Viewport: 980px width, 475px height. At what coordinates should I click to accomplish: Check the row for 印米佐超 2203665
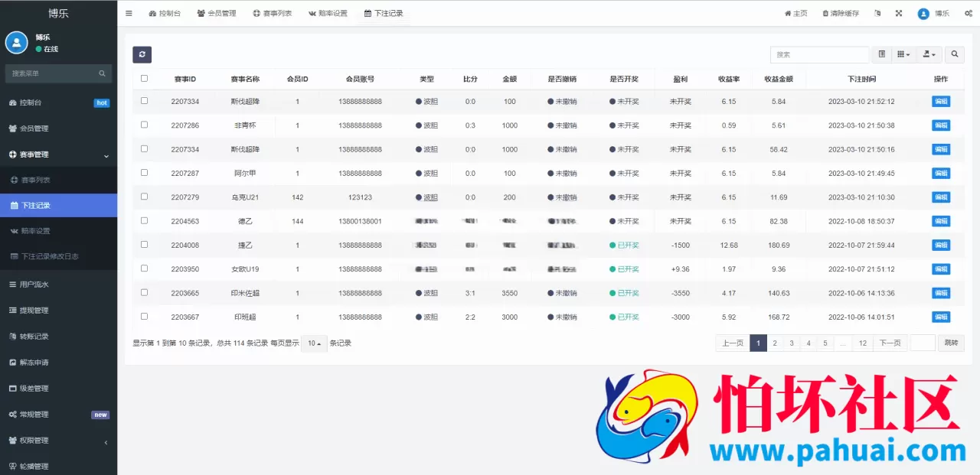coord(144,292)
